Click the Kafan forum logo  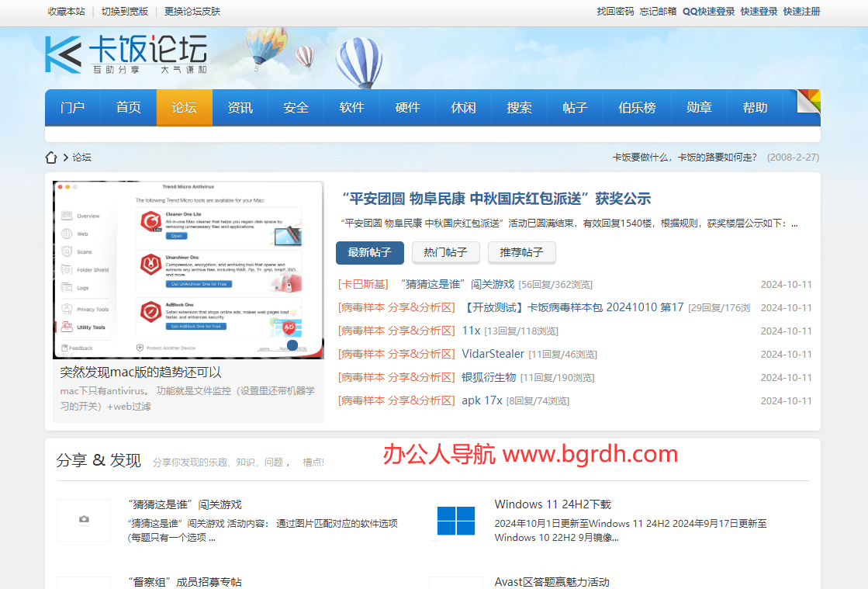pos(126,54)
